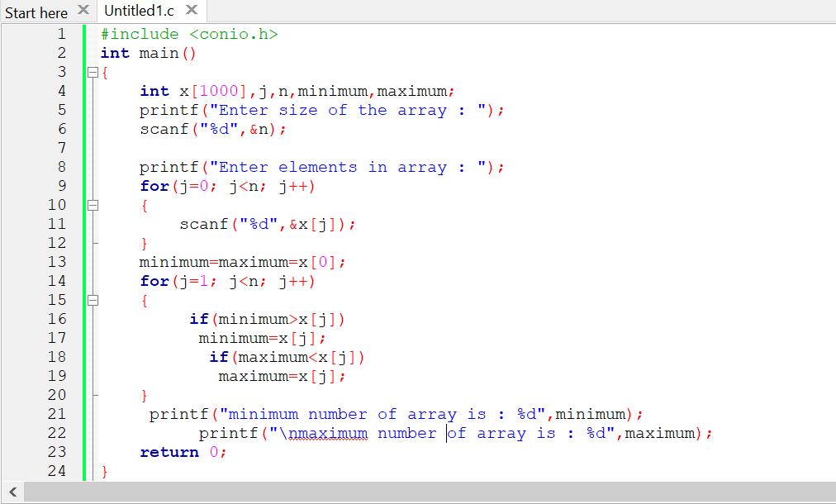Place cursor on '#include <conio.h>' line

click(x=189, y=34)
